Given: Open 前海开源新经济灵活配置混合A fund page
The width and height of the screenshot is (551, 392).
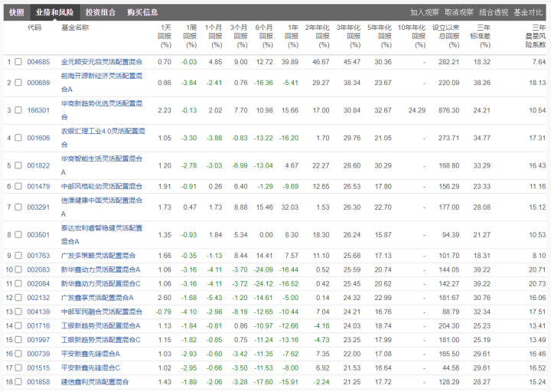Looking at the screenshot, I should 102,83.
